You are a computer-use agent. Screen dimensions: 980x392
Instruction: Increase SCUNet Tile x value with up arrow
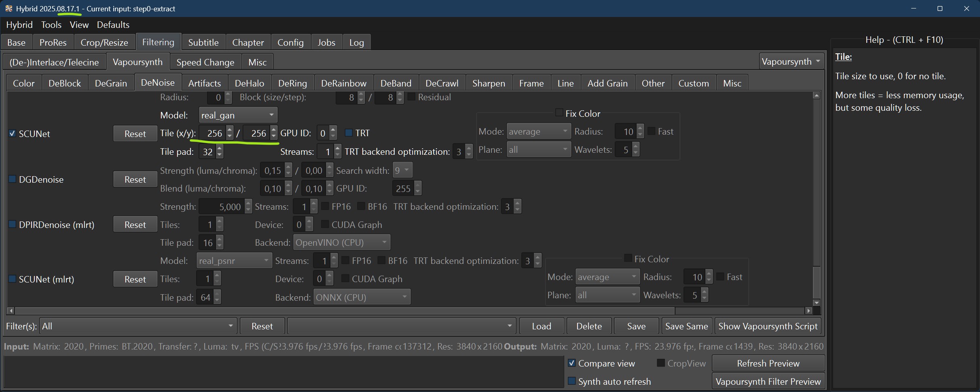[x=230, y=129]
